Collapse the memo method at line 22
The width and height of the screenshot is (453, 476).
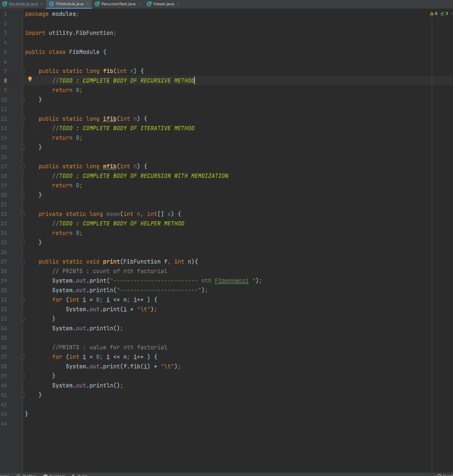pyautogui.click(x=23, y=214)
